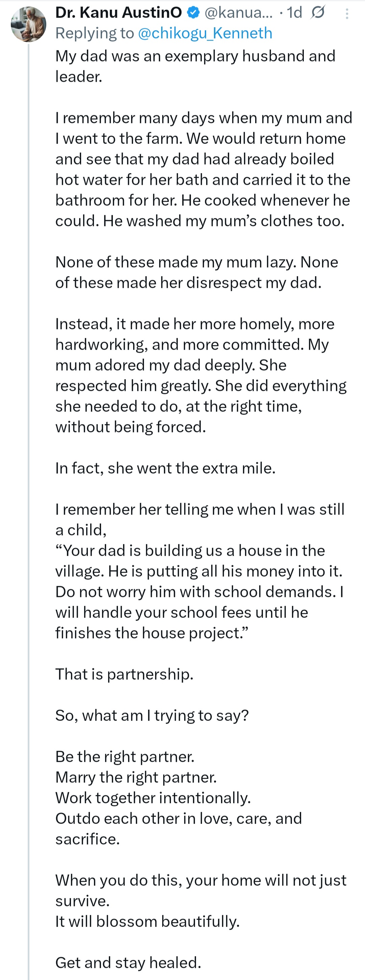
Task: Open Dr. Kanu AustinO's profile picture
Action: pos(28,24)
